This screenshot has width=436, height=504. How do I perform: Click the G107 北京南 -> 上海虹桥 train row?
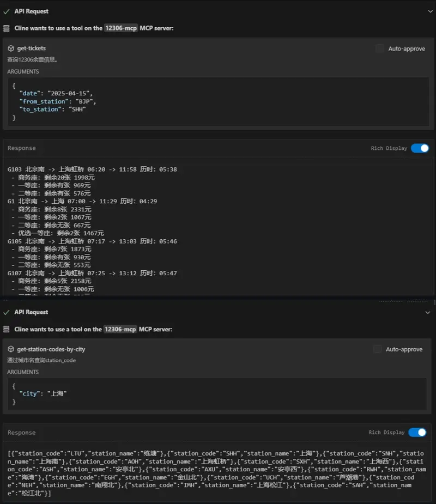coord(92,273)
